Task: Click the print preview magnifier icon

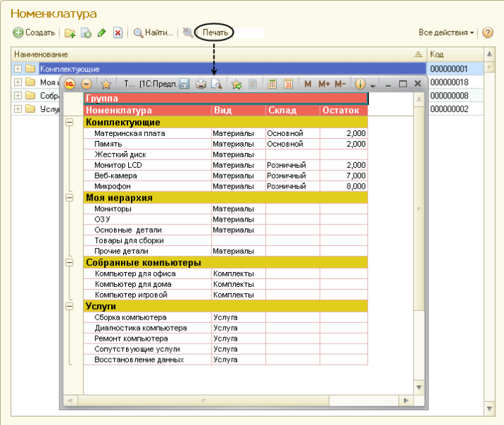Action: coord(217,84)
